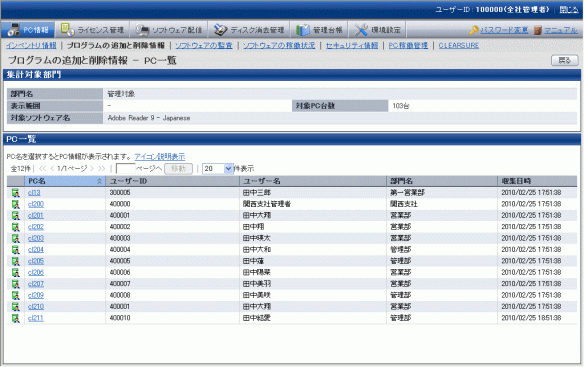The width and height of the screenshot is (584, 367).
Task: Click the 部門名 column header
Action: 442,181
